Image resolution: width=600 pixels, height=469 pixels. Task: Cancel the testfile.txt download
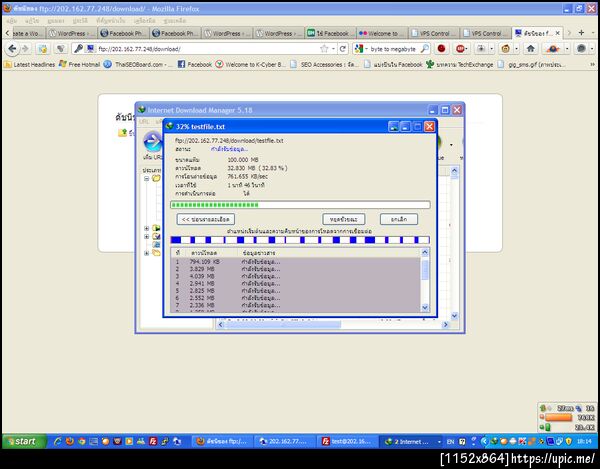[399, 219]
